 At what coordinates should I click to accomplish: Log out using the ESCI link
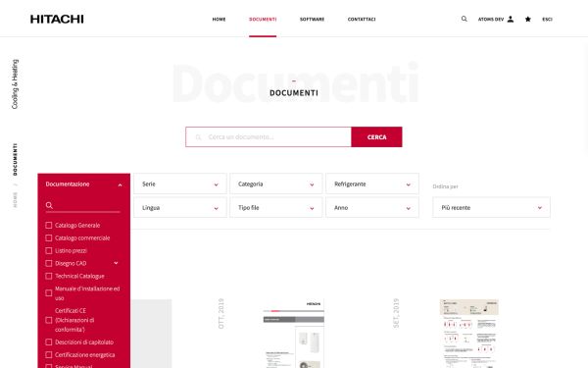click(x=547, y=20)
